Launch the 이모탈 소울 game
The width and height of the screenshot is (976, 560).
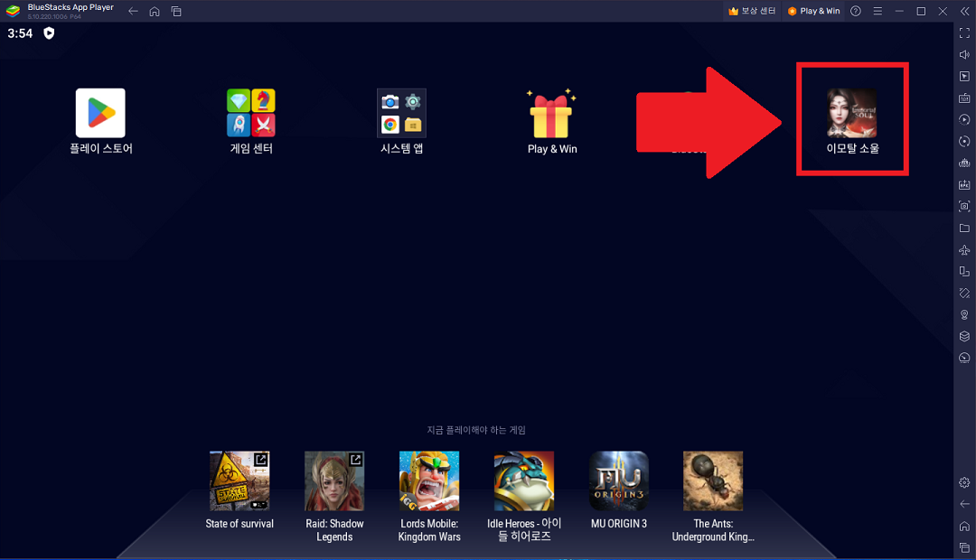coord(851,113)
